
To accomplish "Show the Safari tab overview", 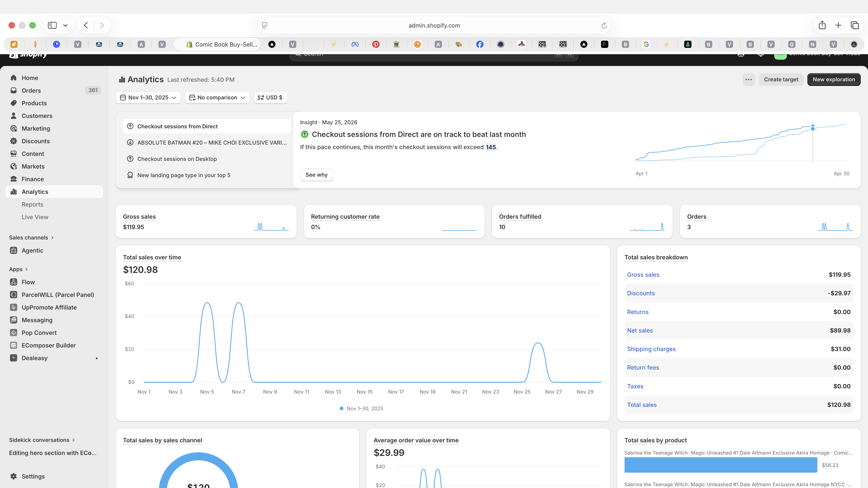I will tap(855, 25).
